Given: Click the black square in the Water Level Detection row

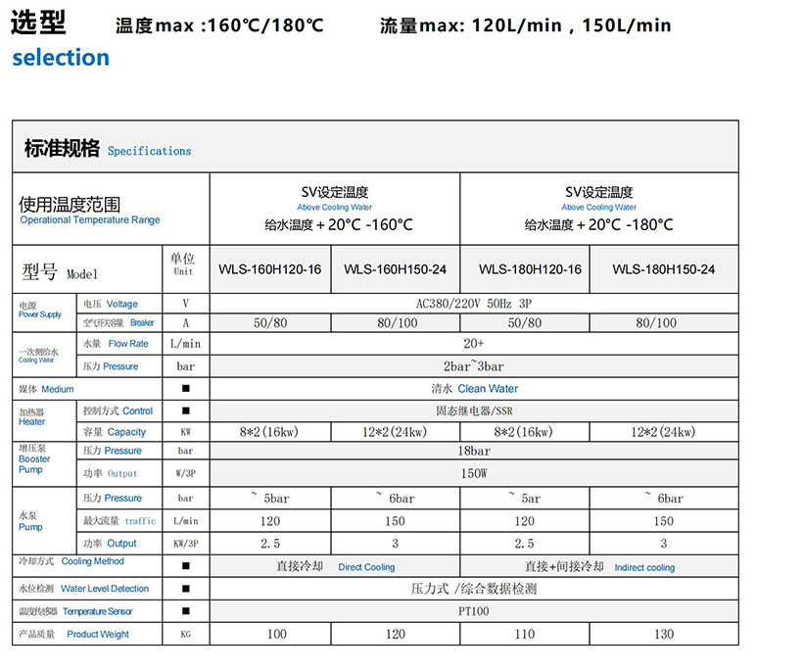Looking at the screenshot, I should pos(185,589).
